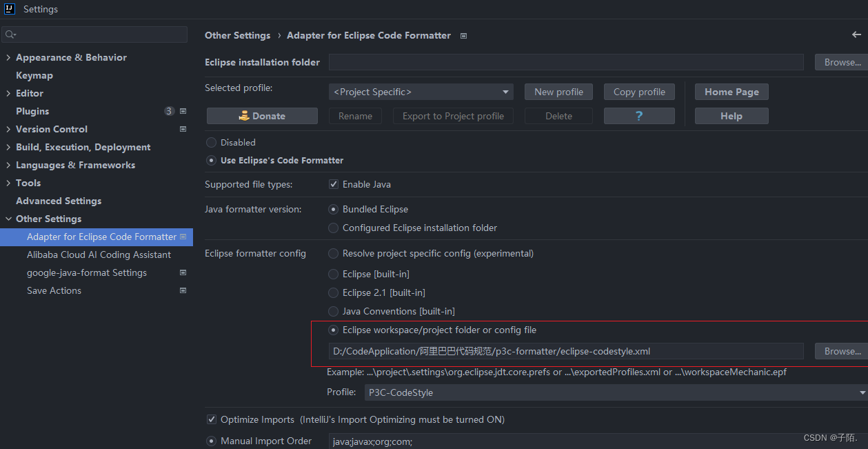868x449 pixels.
Task: Click the search magnifier icon in settings search
Action: click(x=10, y=34)
